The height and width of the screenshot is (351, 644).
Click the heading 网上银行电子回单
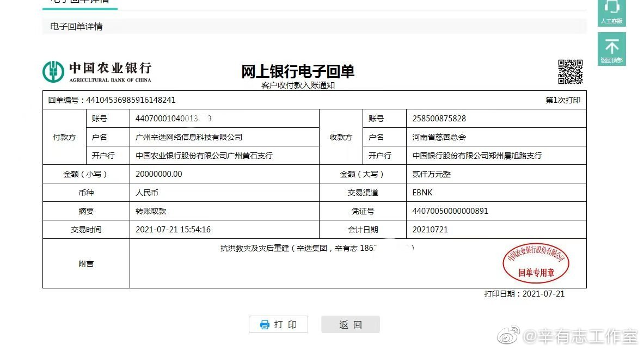(x=297, y=71)
